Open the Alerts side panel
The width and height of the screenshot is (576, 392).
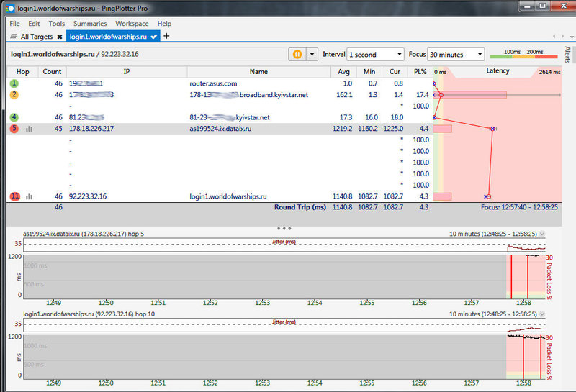[567, 55]
